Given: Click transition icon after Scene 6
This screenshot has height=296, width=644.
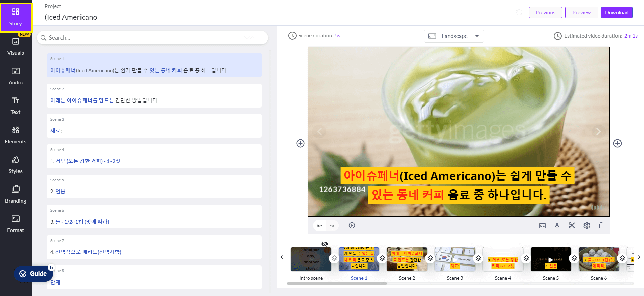Looking at the screenshot, I should [622, 258].
